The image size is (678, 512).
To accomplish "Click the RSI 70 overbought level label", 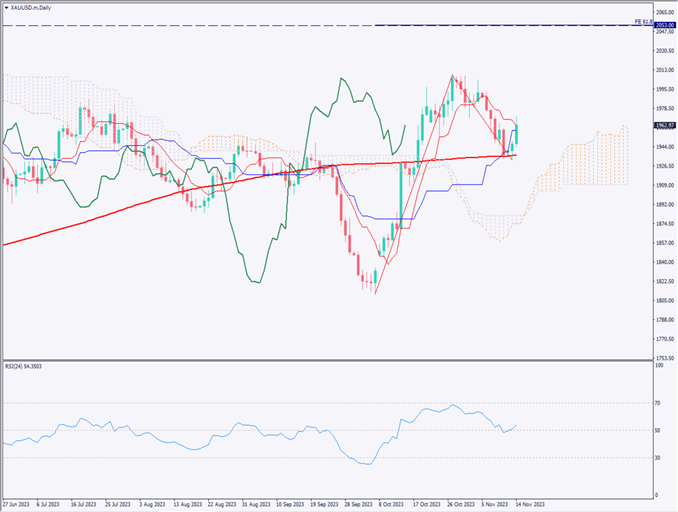I will point(658,403).
